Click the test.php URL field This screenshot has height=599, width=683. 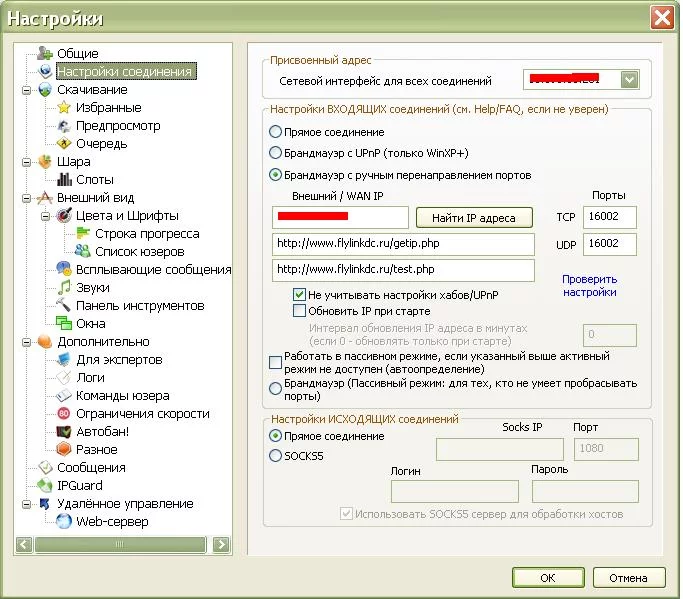point(403,270)
